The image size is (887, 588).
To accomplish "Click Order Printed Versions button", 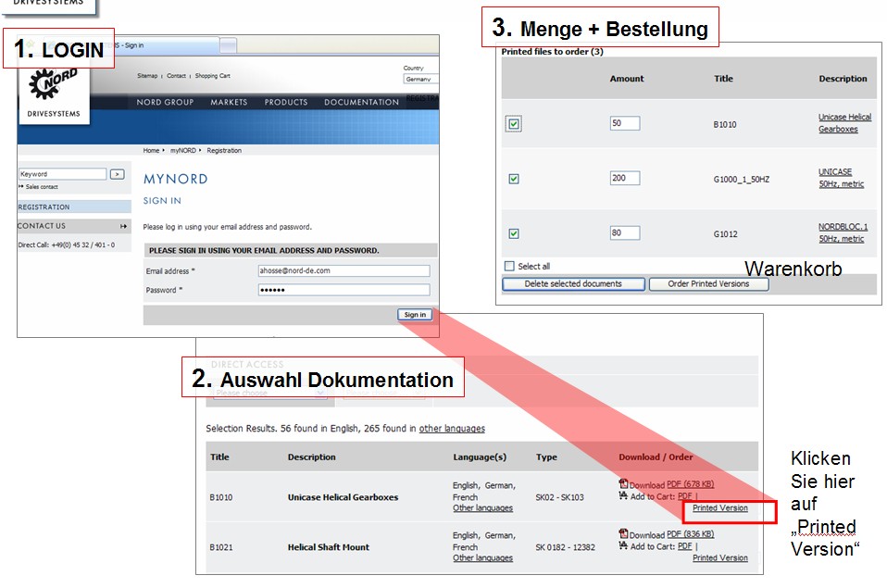I will (708, 284).
